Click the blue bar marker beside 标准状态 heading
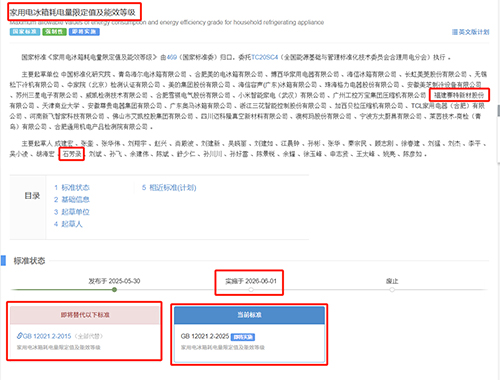This screenshot has width=500, height=380. pos(3,261)
